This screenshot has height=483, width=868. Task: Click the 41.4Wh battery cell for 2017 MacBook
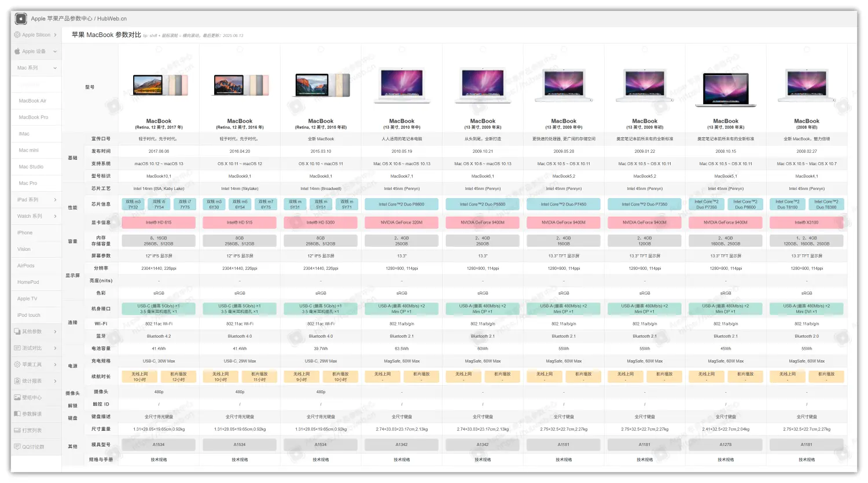coord(159,349)
